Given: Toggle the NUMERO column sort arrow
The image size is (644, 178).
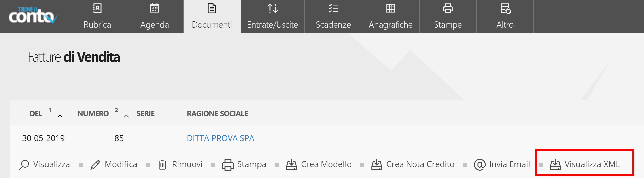Looking at the screenshot, I should pyautogui.click(x=126, y=116).
